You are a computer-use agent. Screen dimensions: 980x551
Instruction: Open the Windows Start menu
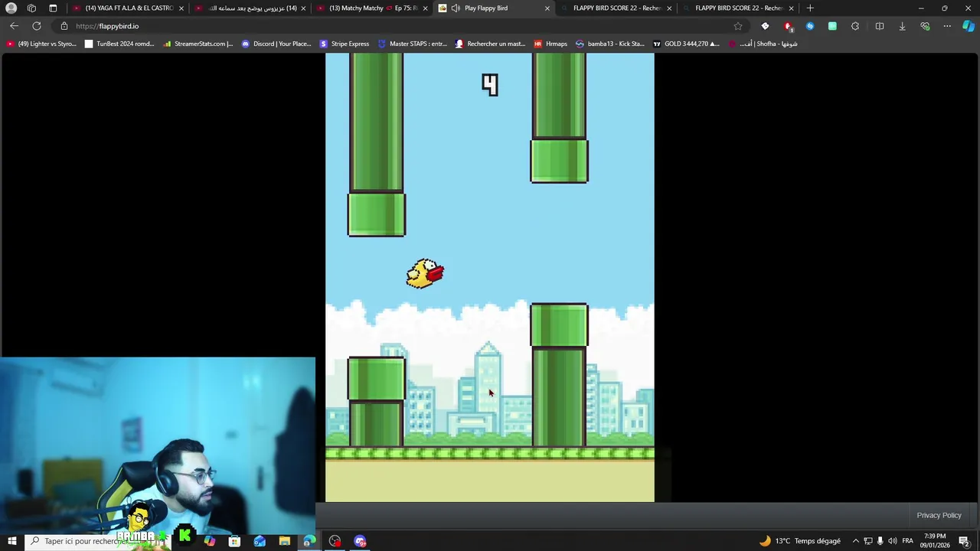tap(11, 541)
